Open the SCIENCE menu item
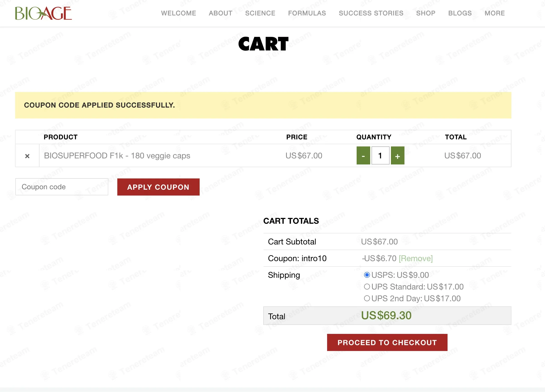The width and height of the screenshot is (545, 392). click(260, 13)
